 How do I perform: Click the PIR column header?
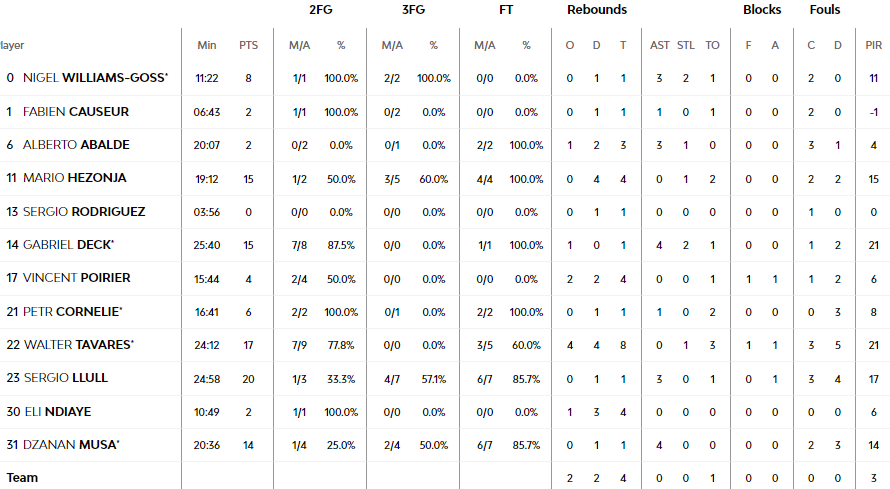[x=873, y=45]
